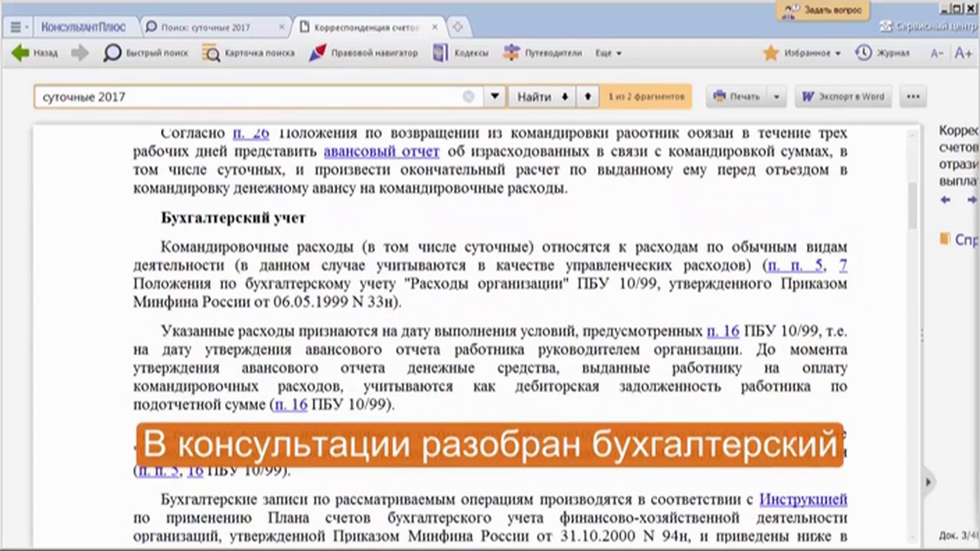980x551 pixels.
Task: Open Карточка поиска search card
Action: 249,53
